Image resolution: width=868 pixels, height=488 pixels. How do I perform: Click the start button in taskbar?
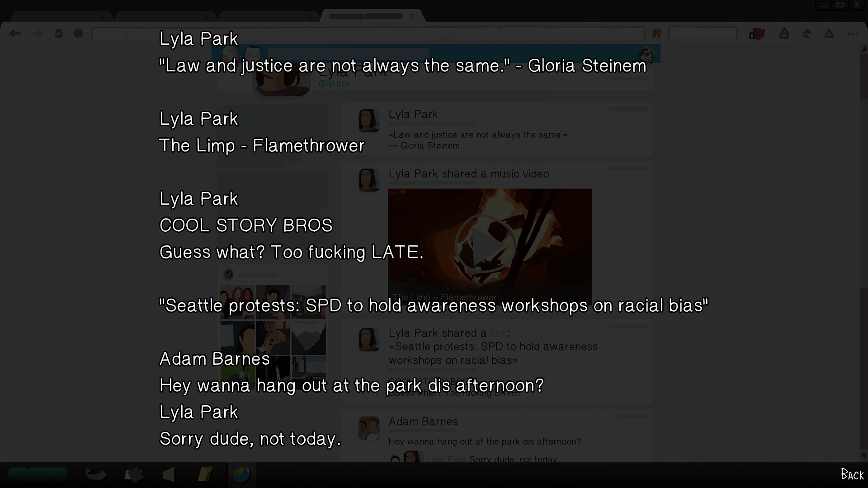[x=37, y=474]
